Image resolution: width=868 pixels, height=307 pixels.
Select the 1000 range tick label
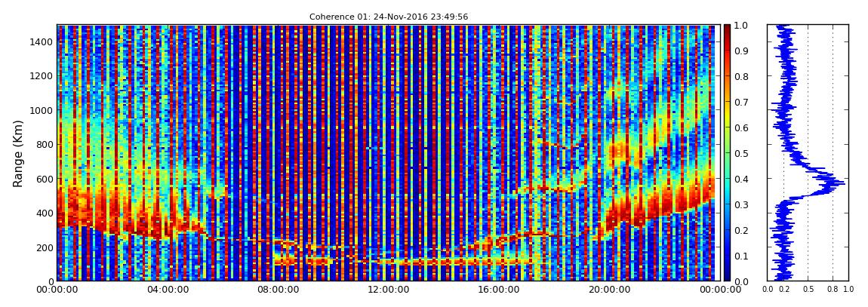43,110
